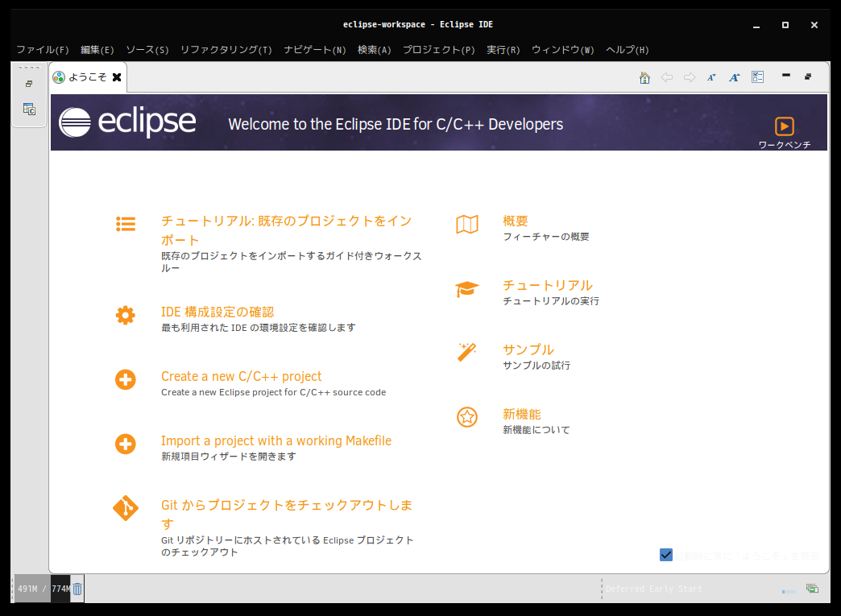Viewport: 841px width, 616px height.
Task: Click Create a new Eclipse project description text
Action: point(274,392)
